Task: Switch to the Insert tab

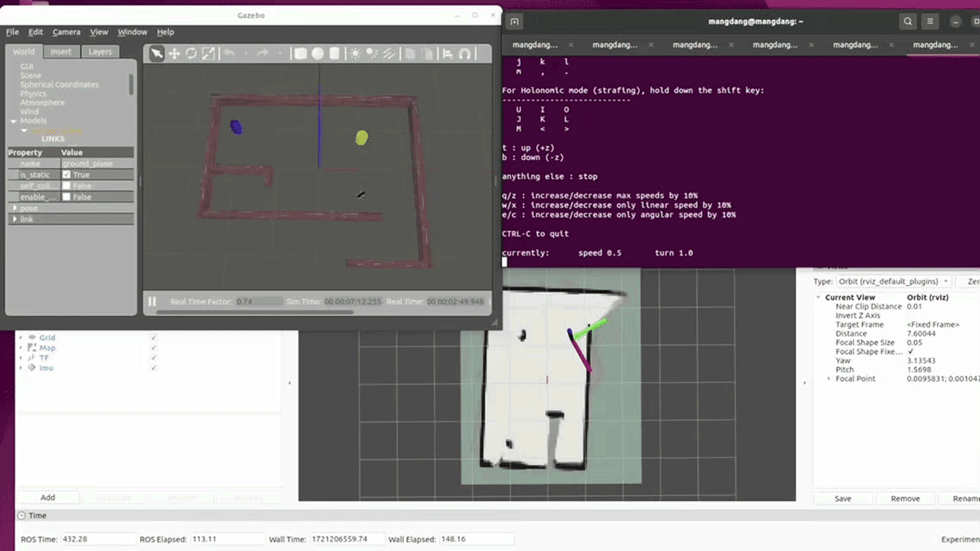Action: pyautogui.click(x=61, y=52)
